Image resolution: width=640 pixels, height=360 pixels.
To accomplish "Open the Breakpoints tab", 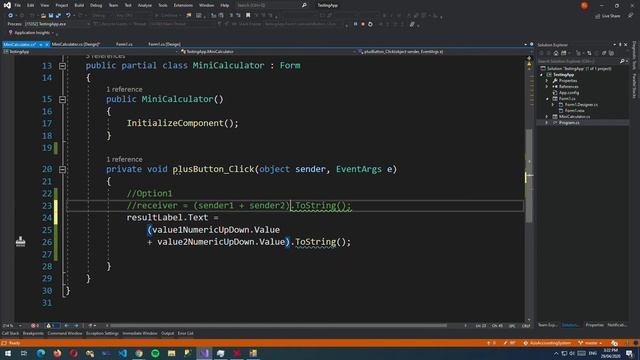I will coord(33,333).
